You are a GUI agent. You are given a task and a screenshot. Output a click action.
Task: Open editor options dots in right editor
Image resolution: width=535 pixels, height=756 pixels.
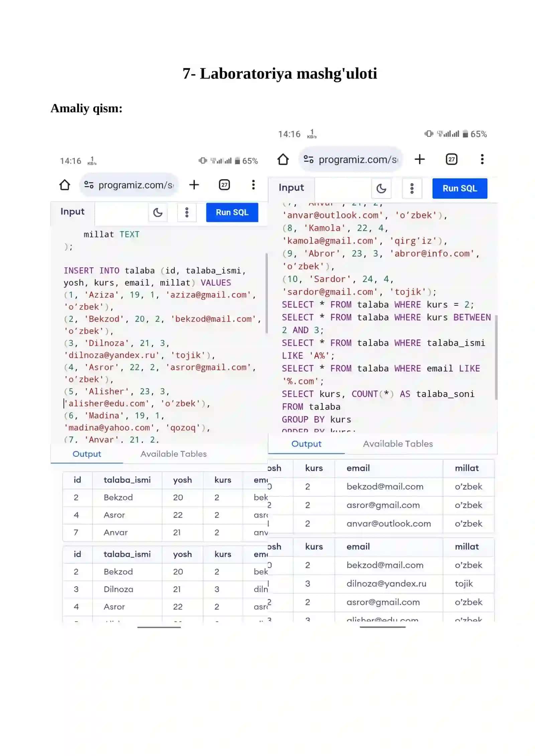pos(412,188)
